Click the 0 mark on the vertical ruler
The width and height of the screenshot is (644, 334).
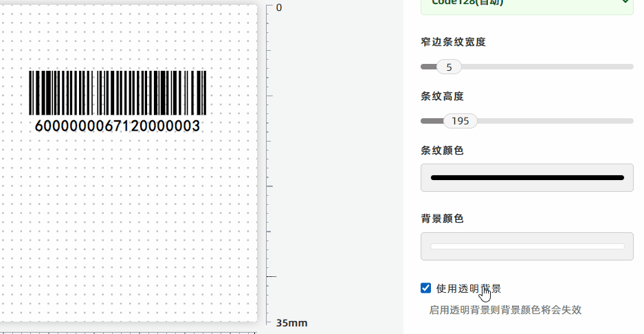pyautogui.click(x=279, y=8)
